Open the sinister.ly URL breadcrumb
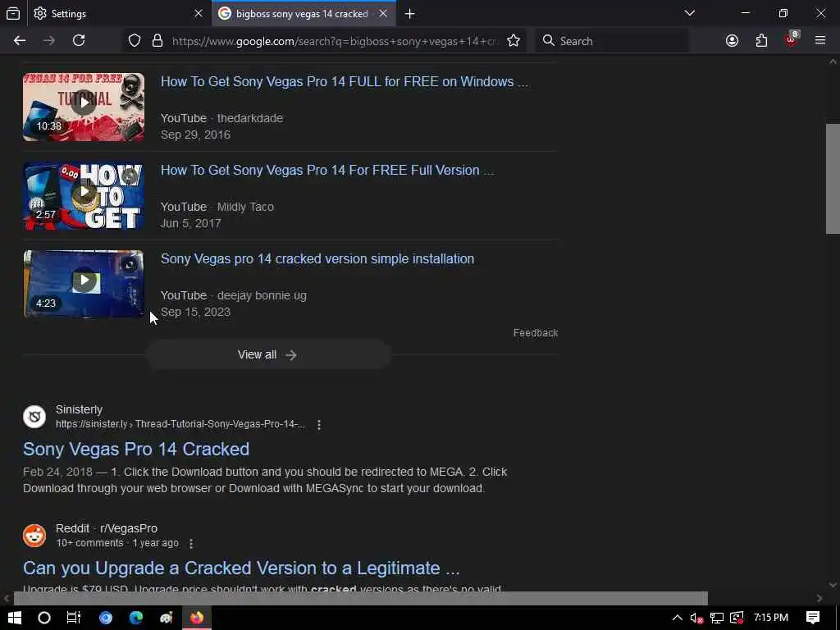The image size is (840, 630). pos(180,424)
